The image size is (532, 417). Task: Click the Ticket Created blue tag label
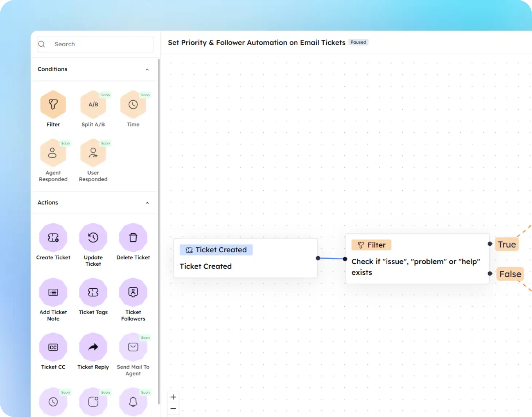tap(216, 250)
